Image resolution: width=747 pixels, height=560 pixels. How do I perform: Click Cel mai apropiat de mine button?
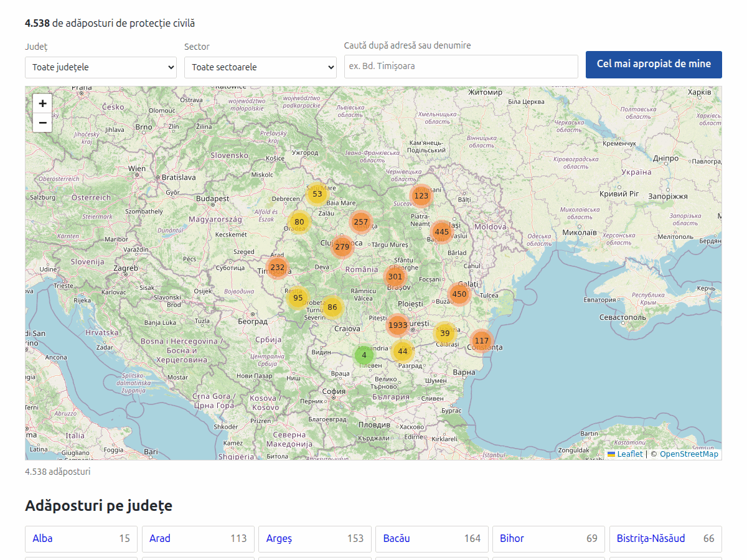(x=654, y=64)
